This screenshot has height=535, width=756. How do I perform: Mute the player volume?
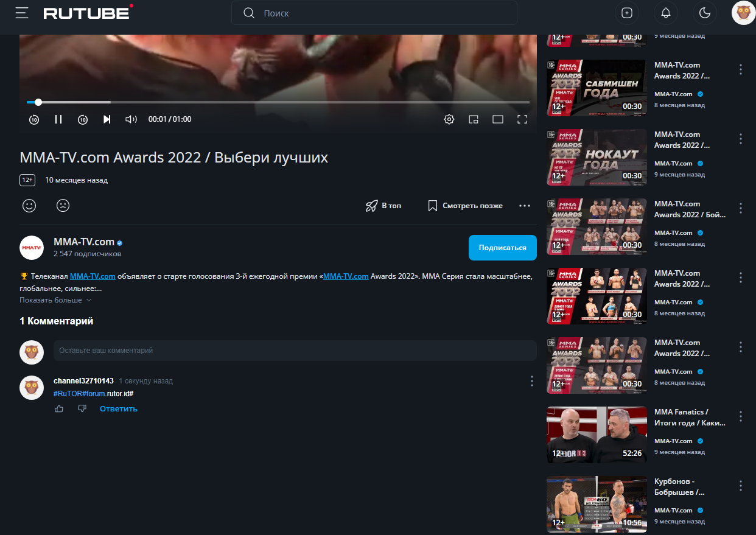click(131, 119)
